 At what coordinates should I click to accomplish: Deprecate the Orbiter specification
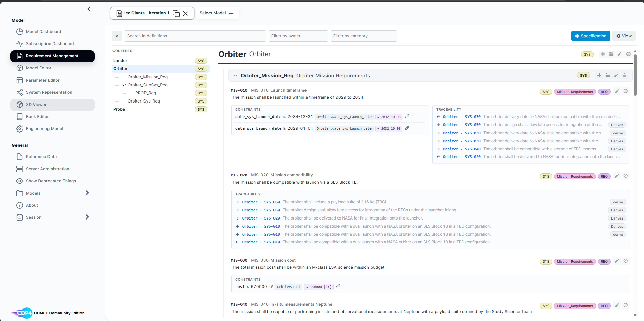pyautogui.click(x=628, y=54)
